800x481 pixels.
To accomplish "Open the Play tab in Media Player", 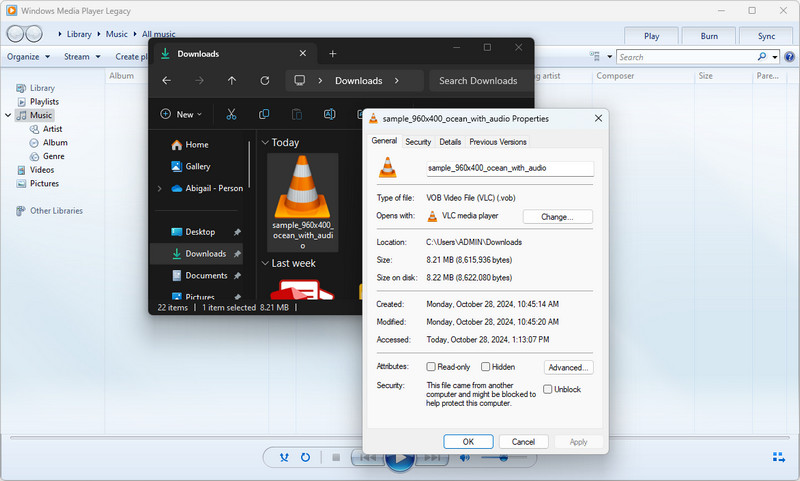I will pyautogui.click(x=652, y=36).
